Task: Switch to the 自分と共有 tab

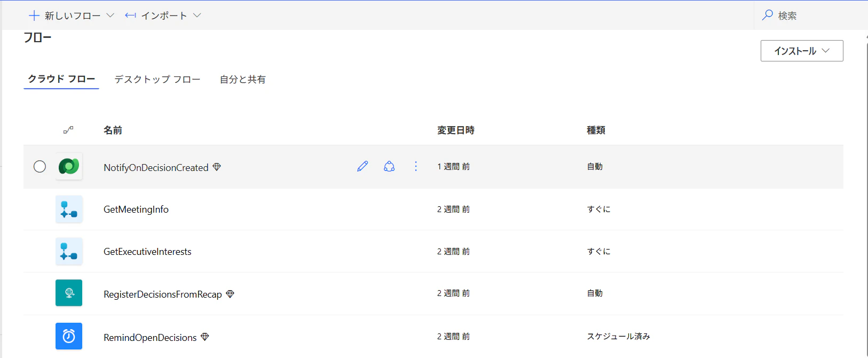Action: (243, 79)
